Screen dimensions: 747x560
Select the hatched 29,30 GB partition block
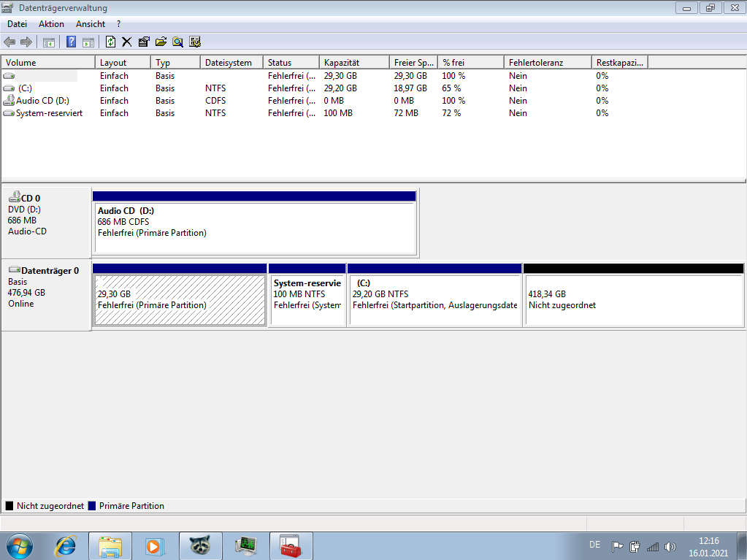180,295
